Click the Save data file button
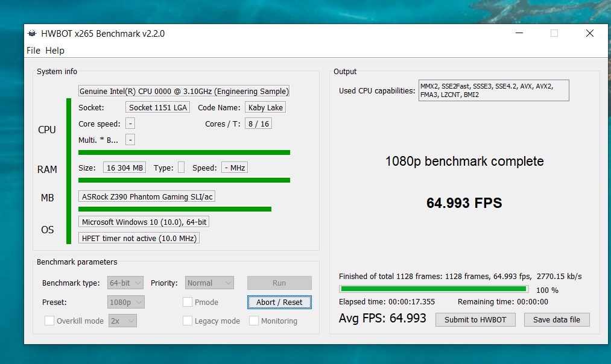 pos(557,319)
